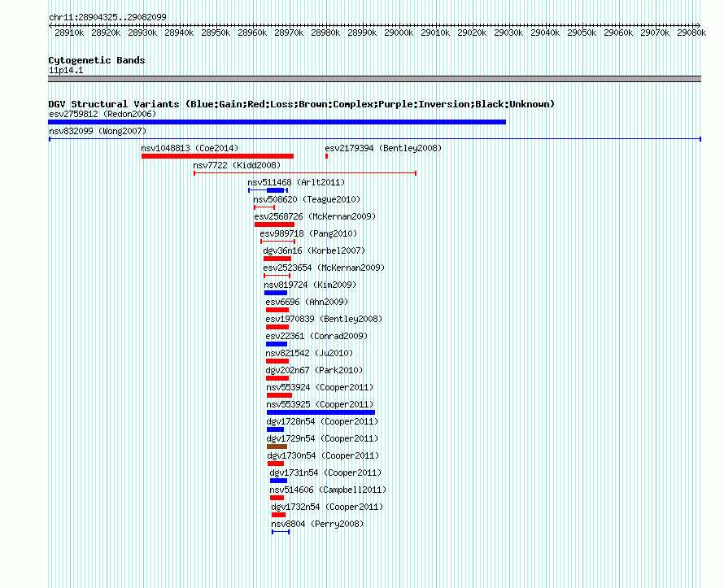Click the esv2759812 (Redon2006) variant label
724x588 pixels.
[102, 114]
